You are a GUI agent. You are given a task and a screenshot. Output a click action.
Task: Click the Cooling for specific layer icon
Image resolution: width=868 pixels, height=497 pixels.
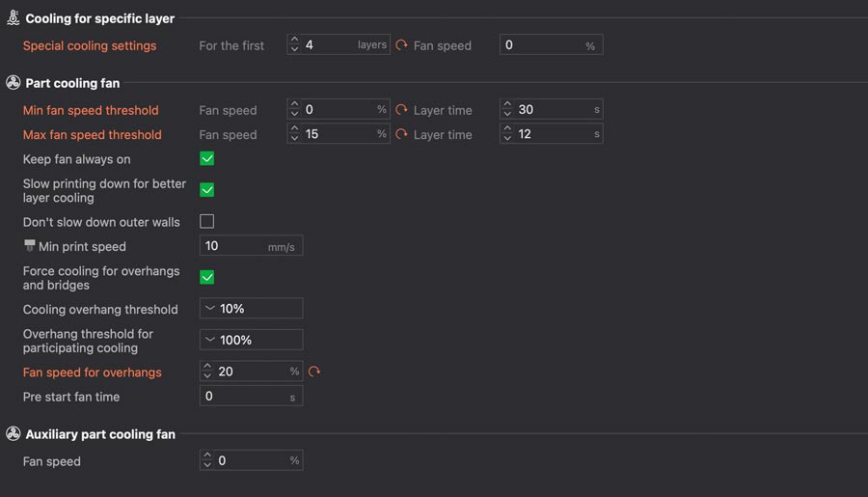pyautogui.click(x=14, y=18)
